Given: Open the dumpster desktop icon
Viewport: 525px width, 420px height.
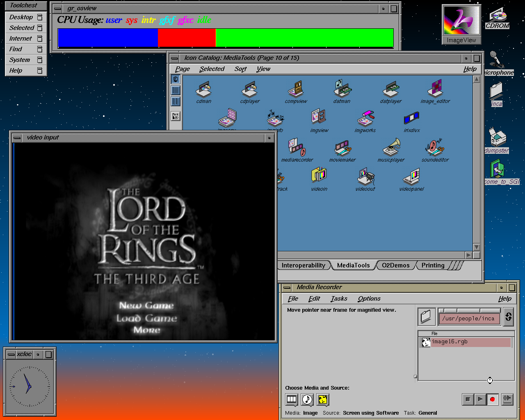Looking at the screenshot, I should point(497,140).
